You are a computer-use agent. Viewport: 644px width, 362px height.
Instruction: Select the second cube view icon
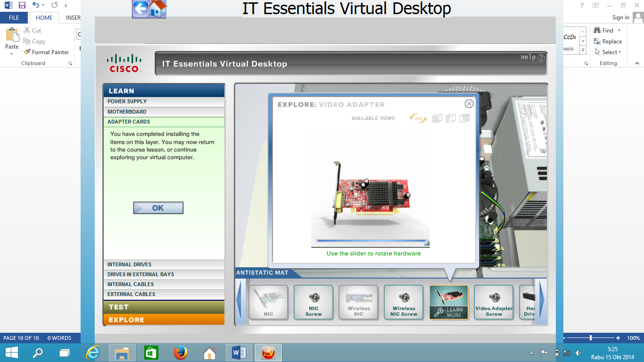(x=451, y=118)
